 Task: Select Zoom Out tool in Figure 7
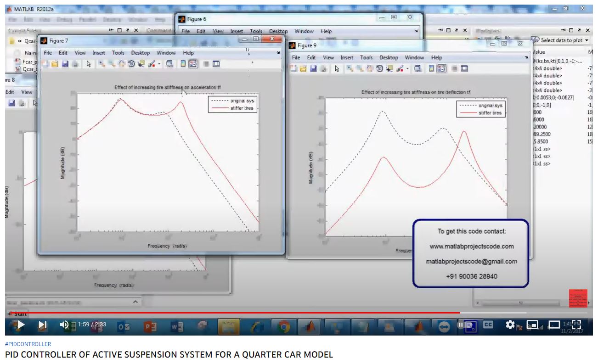coord(112,64)
